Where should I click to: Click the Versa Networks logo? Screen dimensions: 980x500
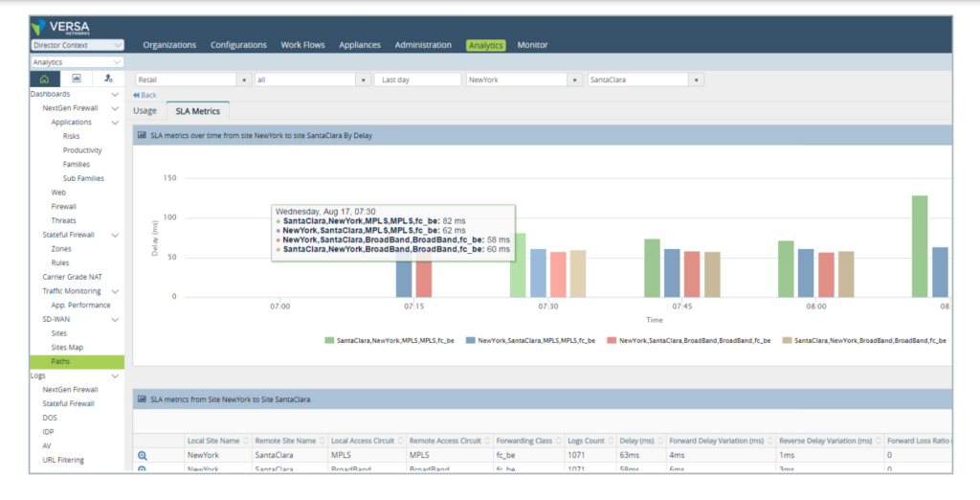coord(60,28)
